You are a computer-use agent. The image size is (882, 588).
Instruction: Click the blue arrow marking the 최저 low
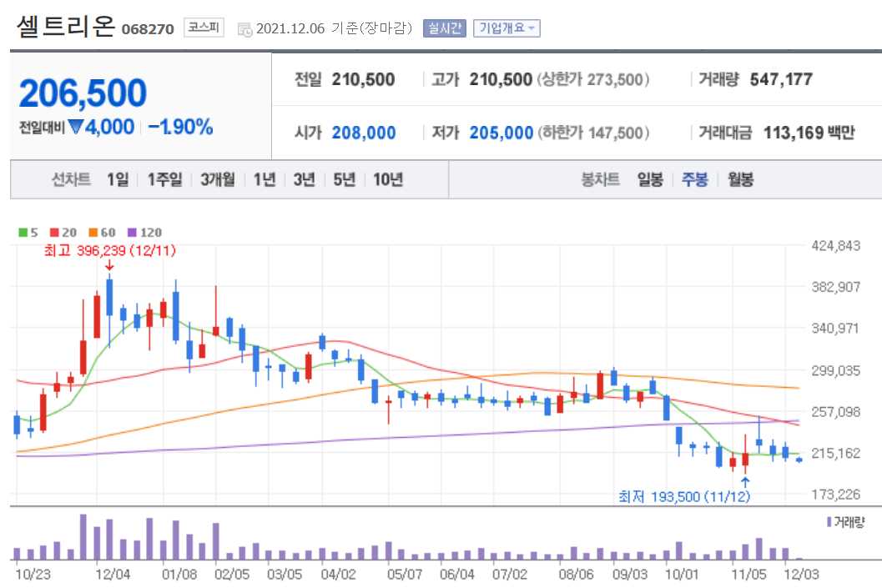(744, 482)
